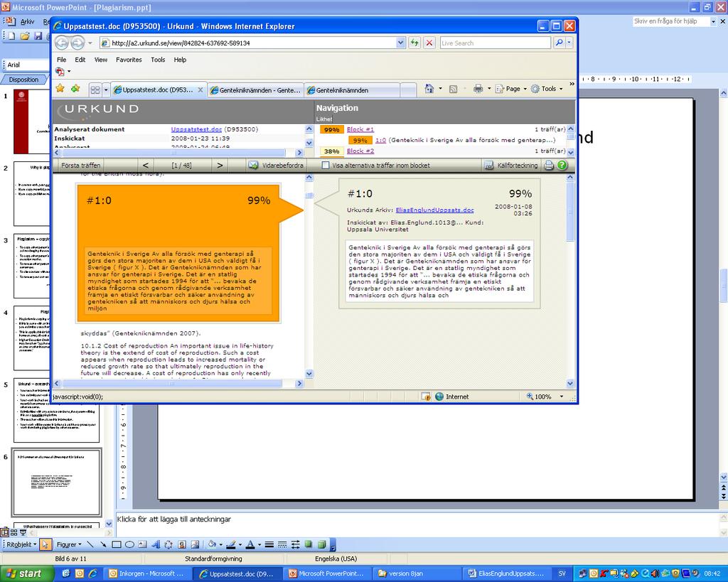Insert WordArt from the drawing toolbar
Viewport: 728px width, 582px height.
[156, 544]
